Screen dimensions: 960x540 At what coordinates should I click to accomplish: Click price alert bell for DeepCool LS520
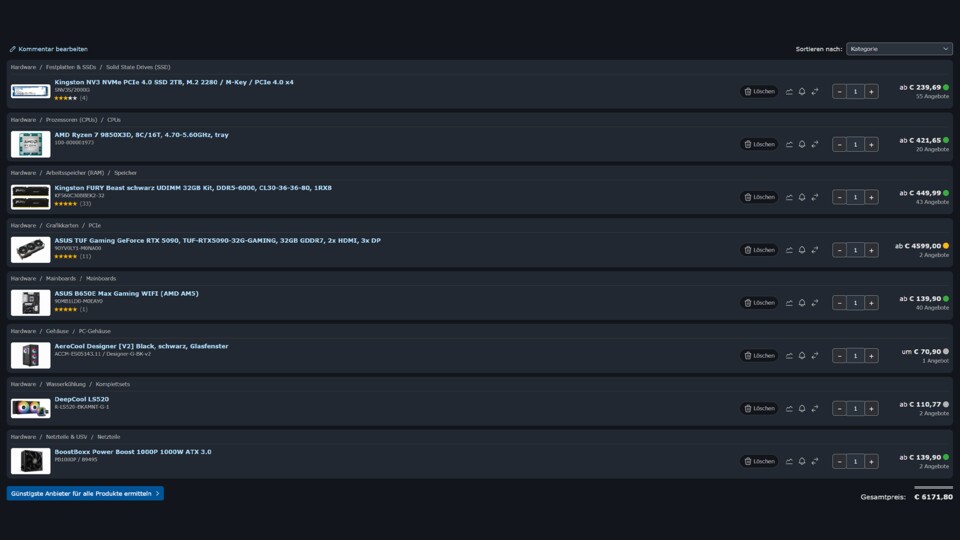click(x=802, y=408)
